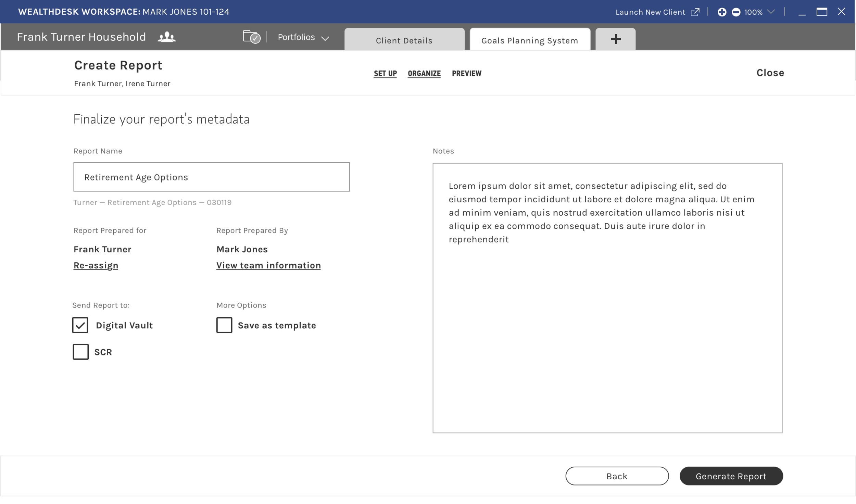The height and width of the screenshot is (504, 856).
Task: Click the household members icon
Action: (x=166, y=37)
